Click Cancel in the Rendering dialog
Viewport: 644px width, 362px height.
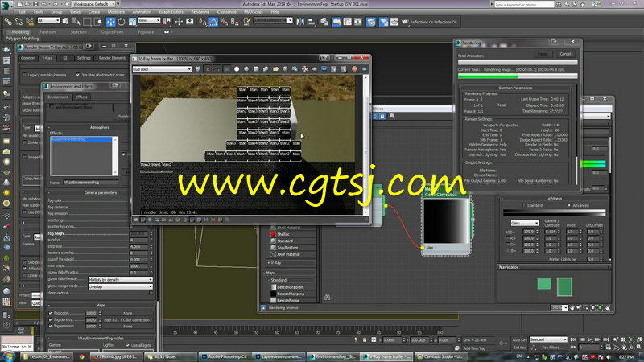[565, 54]
